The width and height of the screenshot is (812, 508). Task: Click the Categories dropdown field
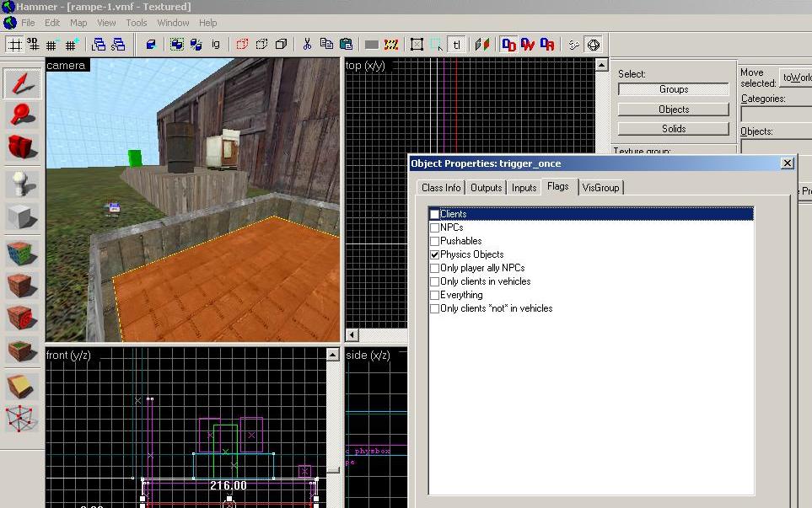coord(777,115)
